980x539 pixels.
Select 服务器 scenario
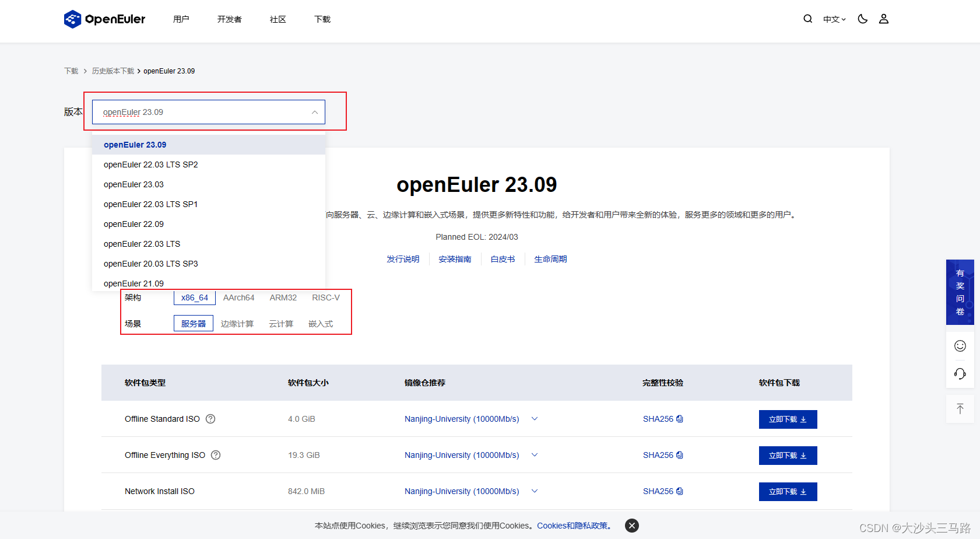(194, 324)
